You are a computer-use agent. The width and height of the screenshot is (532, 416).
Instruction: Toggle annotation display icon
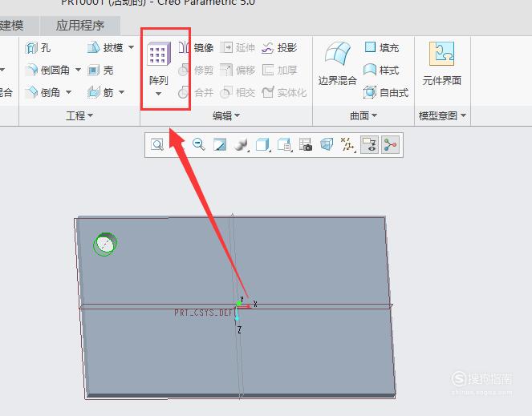coord(369,145)
